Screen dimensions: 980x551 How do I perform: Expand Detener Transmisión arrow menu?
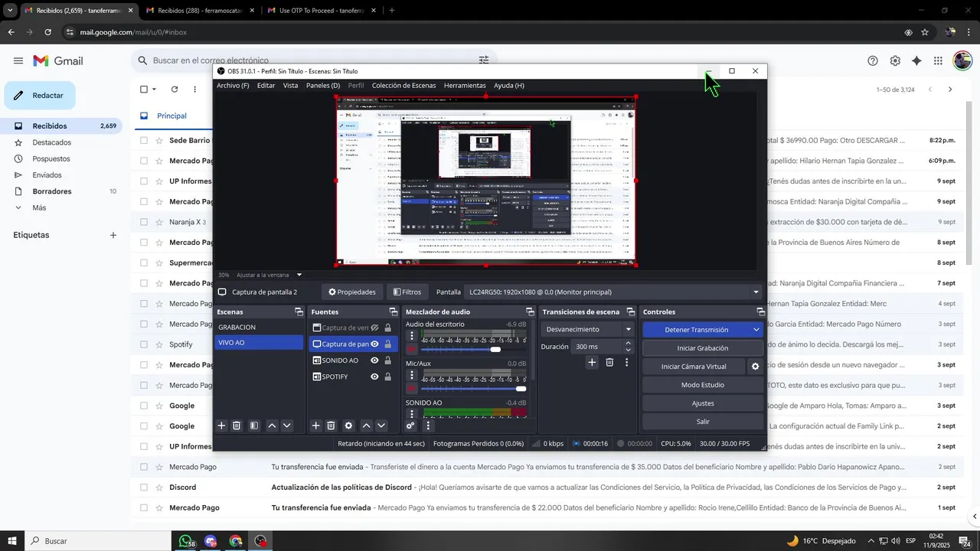pyautogui.click(x=756, y=330)
